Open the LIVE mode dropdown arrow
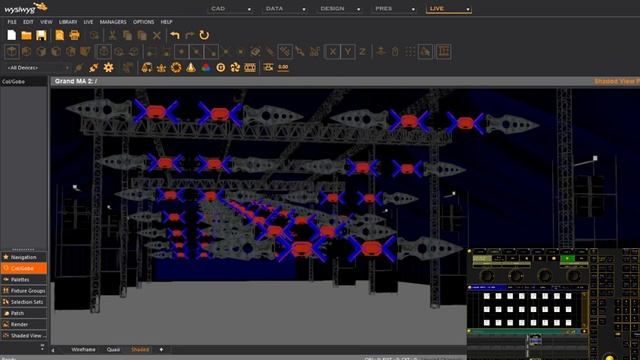Image resolution: width=640 pixels, height=360 pixels. click(x=468, y=9)
